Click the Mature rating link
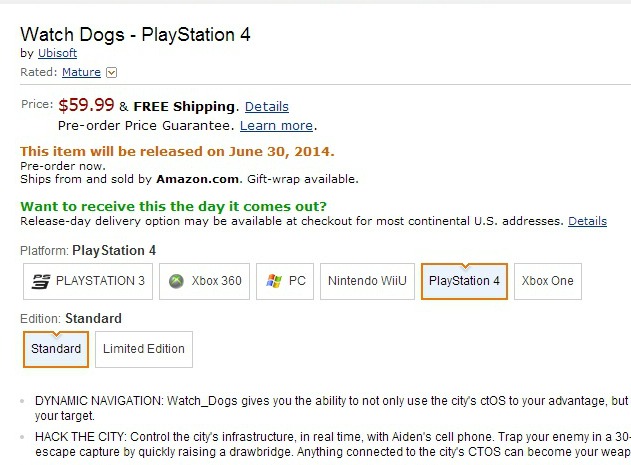631x465 pixels. click(x=81, y=72)
